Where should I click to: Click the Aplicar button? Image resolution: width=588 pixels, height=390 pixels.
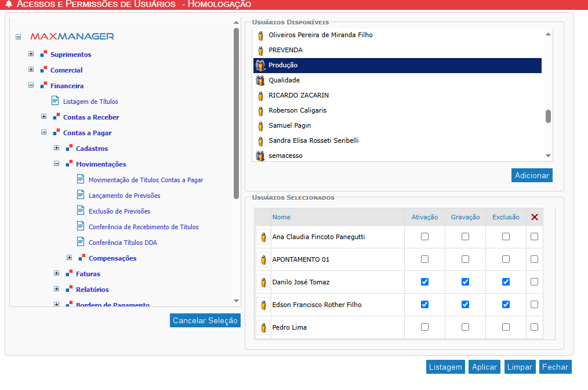484,367
